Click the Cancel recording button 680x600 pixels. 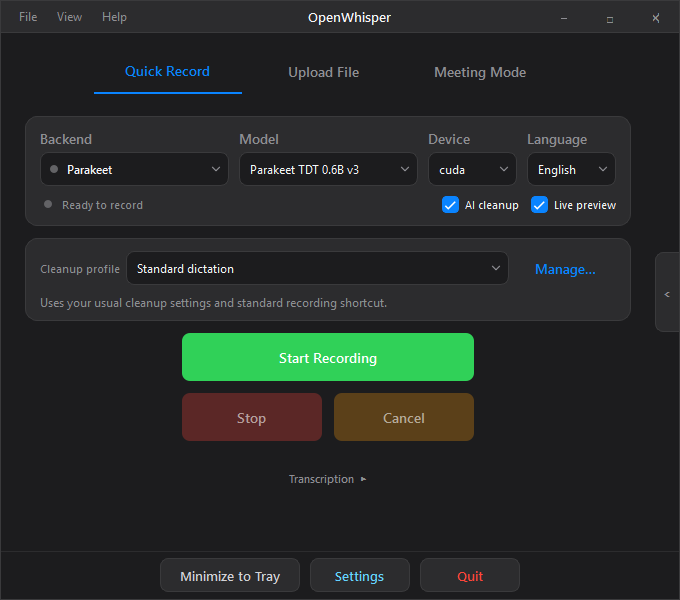pos(404,417)
